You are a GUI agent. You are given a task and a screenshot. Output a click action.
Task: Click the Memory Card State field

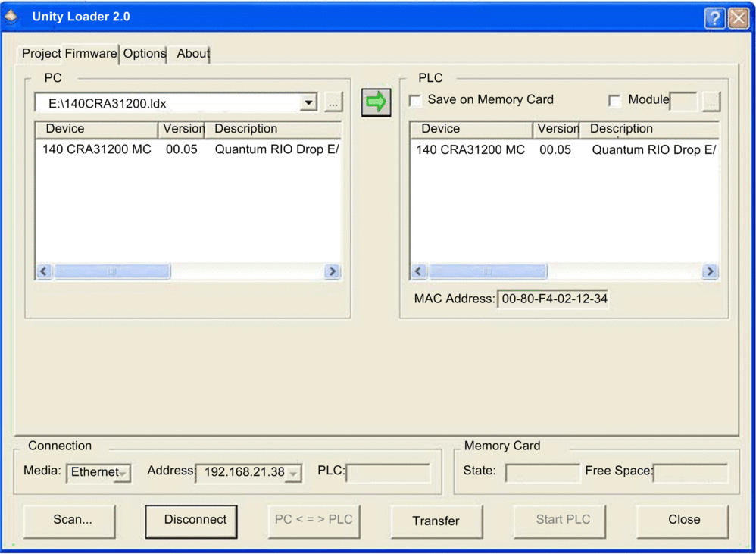click(x=542, y=473)
